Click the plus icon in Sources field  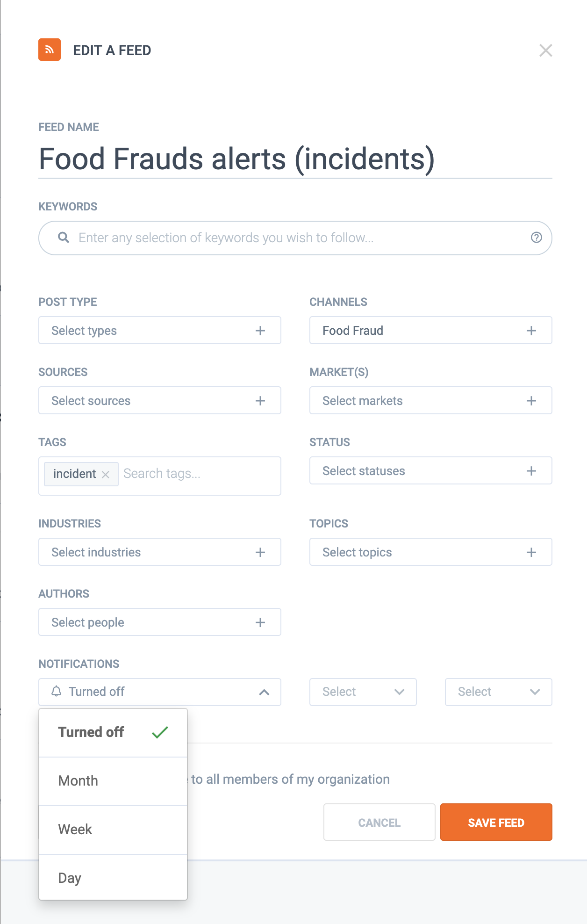pos(260,401)
